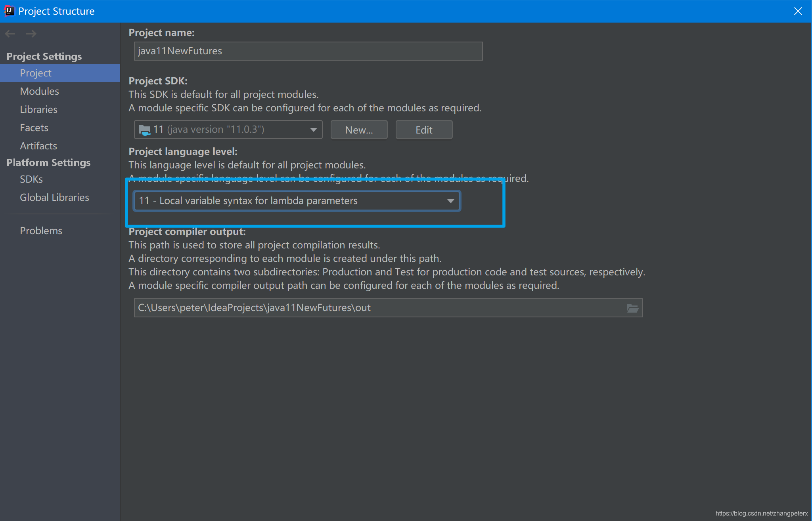Viewport: 812px width, 521px height.
Task: Open the Problems section
Action: click(41, 230)
